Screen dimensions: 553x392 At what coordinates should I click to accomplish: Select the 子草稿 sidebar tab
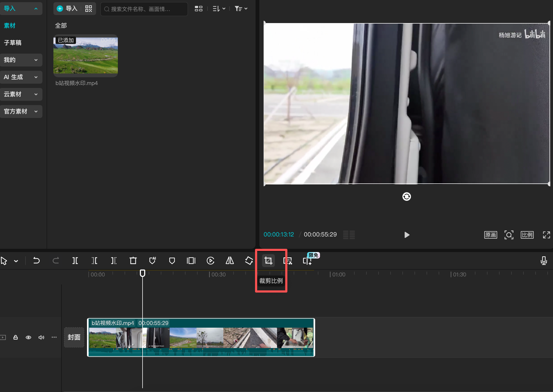pos(13,43)
